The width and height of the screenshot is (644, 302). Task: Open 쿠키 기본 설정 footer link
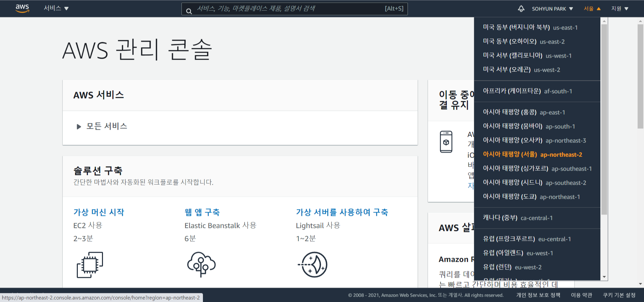619,295
